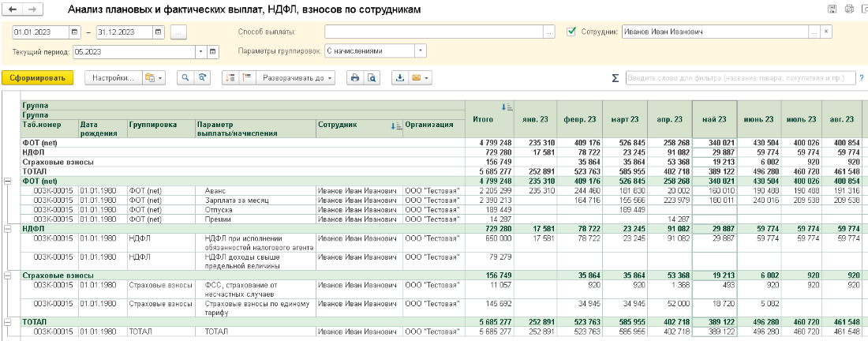Open Разворачивать до dropdown
Screen dimensions: 868x341
pos(297,78)
